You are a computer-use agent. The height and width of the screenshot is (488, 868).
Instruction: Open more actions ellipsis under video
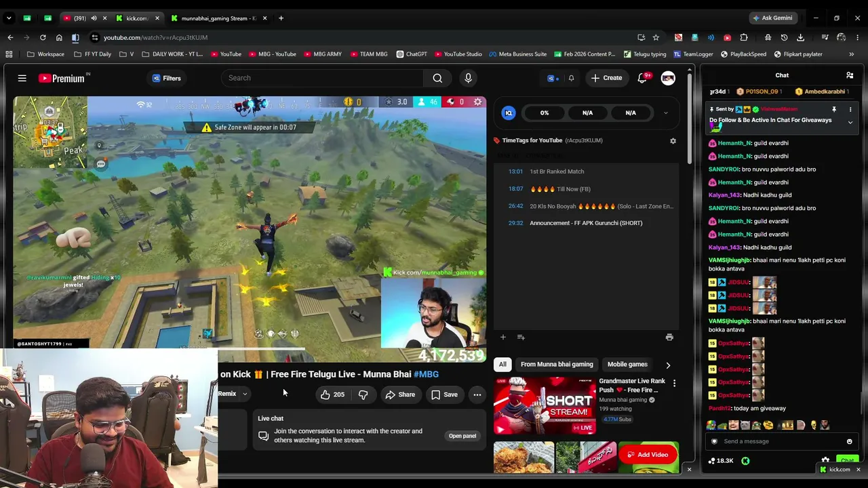477,394
